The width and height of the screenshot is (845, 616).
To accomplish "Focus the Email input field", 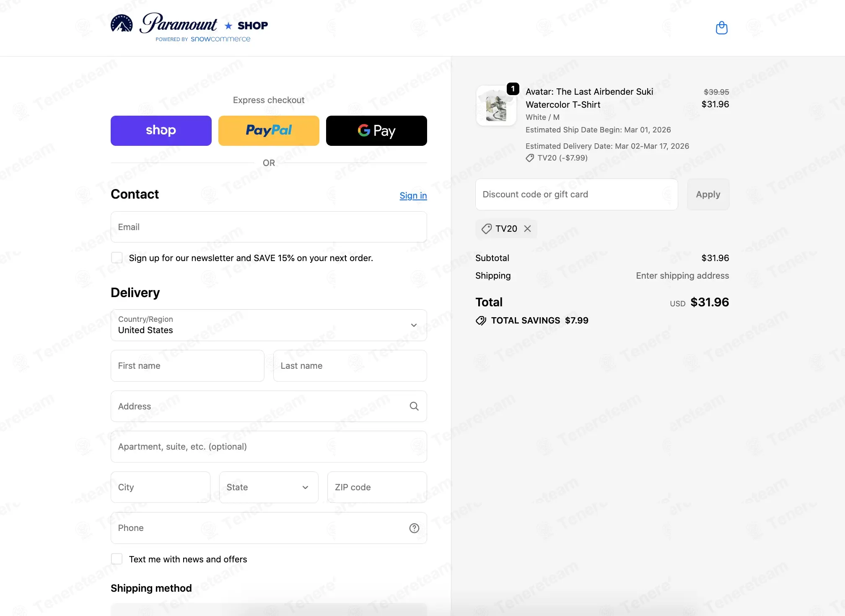I will (269, 227).
